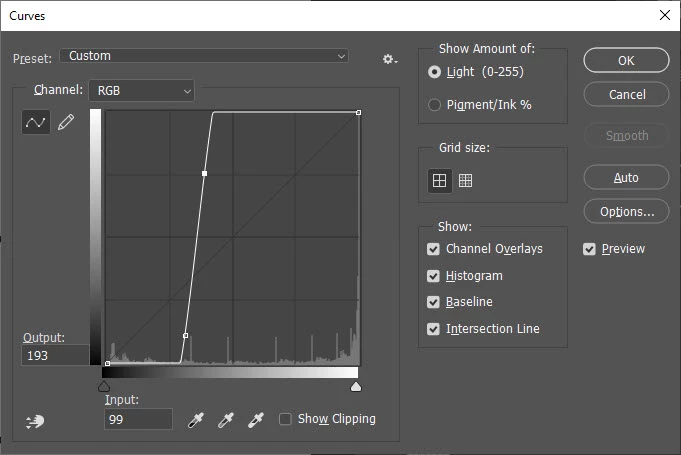Select the filled curve point in the upper graph
The image size is (681, 455).
point(205,173)
